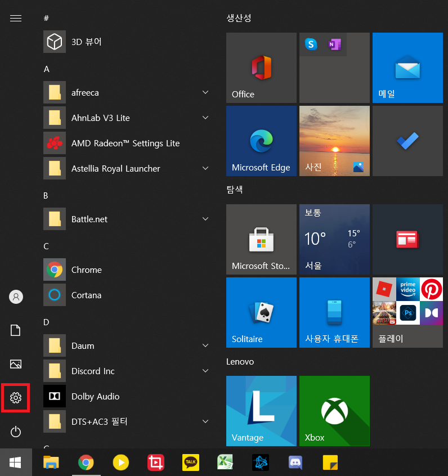Click the 생산성 group title

coord(239,18)
